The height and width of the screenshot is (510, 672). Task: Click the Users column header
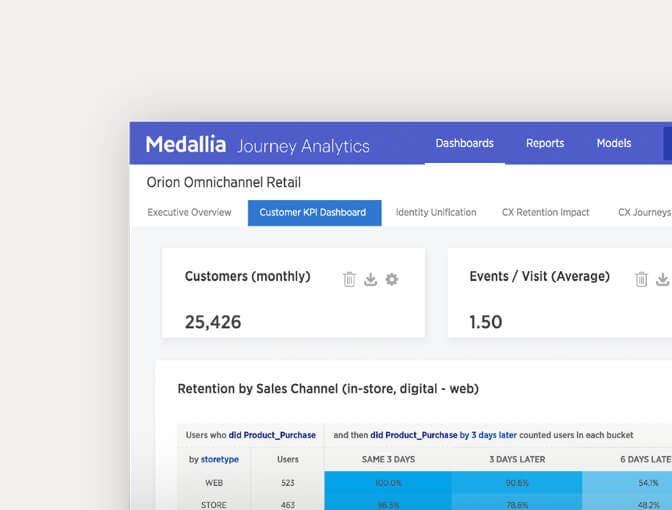pos(288,459)
